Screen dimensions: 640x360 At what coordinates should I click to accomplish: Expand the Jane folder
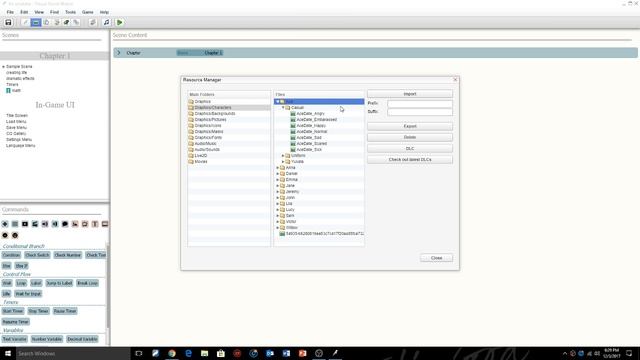click(x=278, y=186)
